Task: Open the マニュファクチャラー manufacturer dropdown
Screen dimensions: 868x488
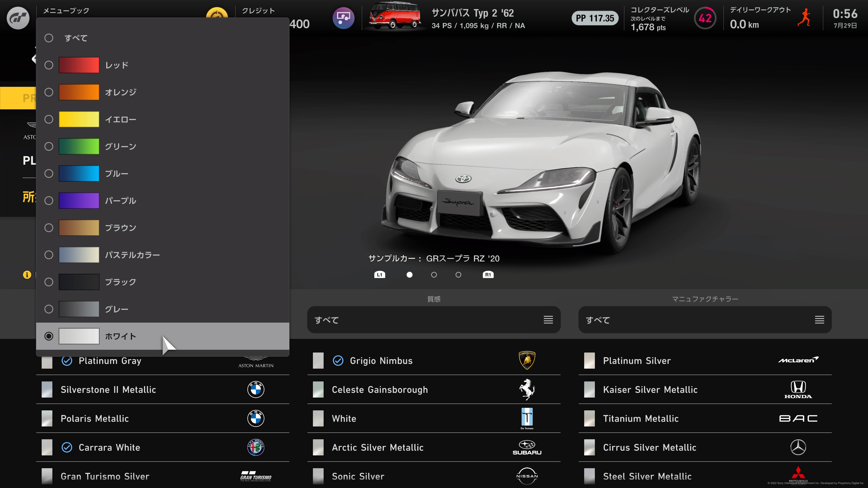Action: [x=705, y=320]
